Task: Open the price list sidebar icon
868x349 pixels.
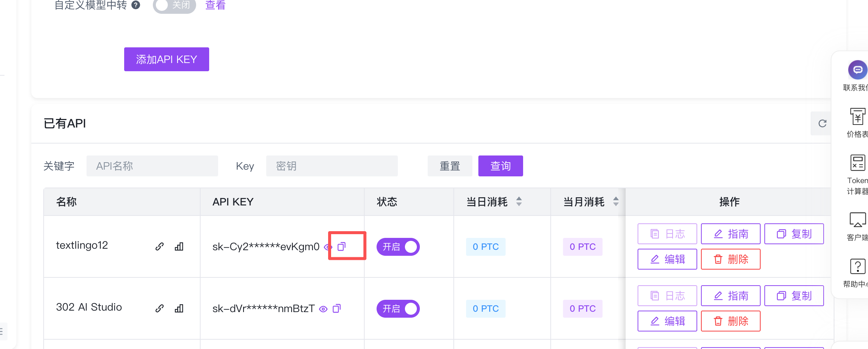Action: coord(858,117)
